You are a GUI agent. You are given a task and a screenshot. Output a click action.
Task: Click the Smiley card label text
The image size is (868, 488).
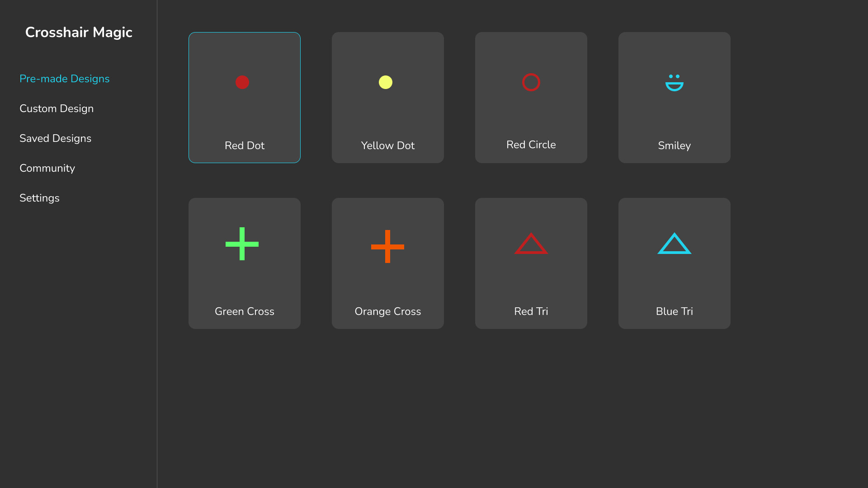point(674,145)
